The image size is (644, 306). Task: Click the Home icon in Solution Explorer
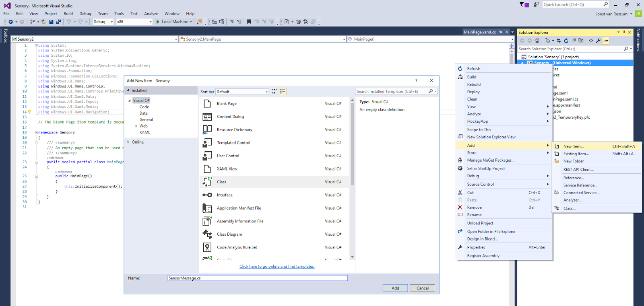pyautogui.click(x=537, y=41)
